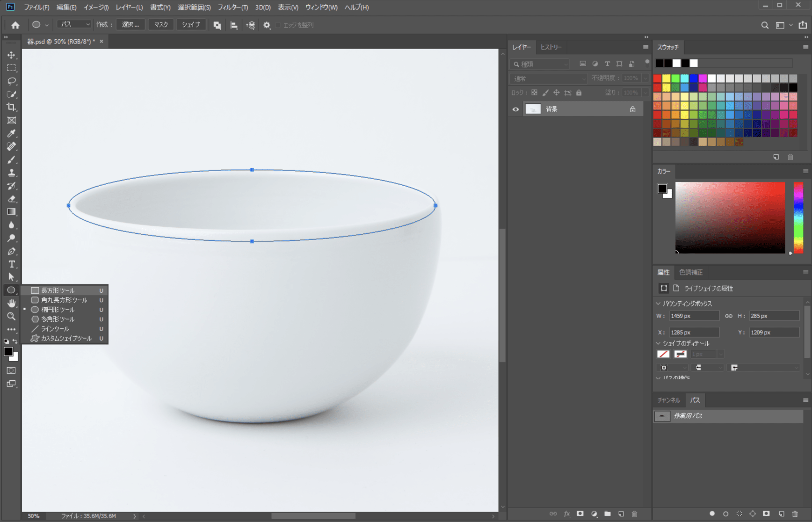Select the Hand tool

click(x=11, y=303)
